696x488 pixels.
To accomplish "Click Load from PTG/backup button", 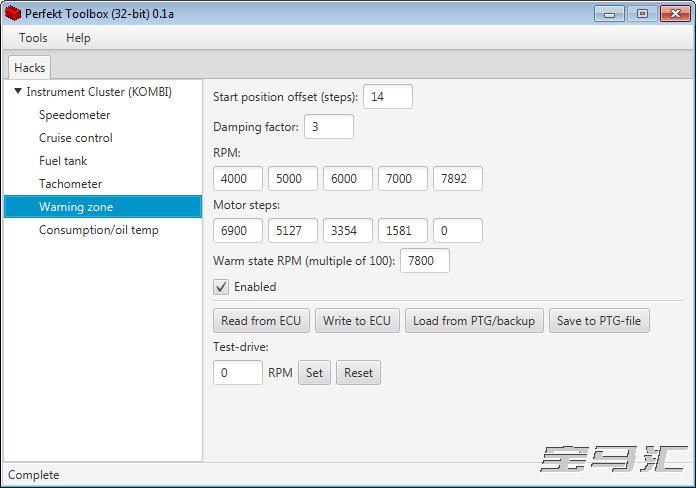I will [474, 321].
